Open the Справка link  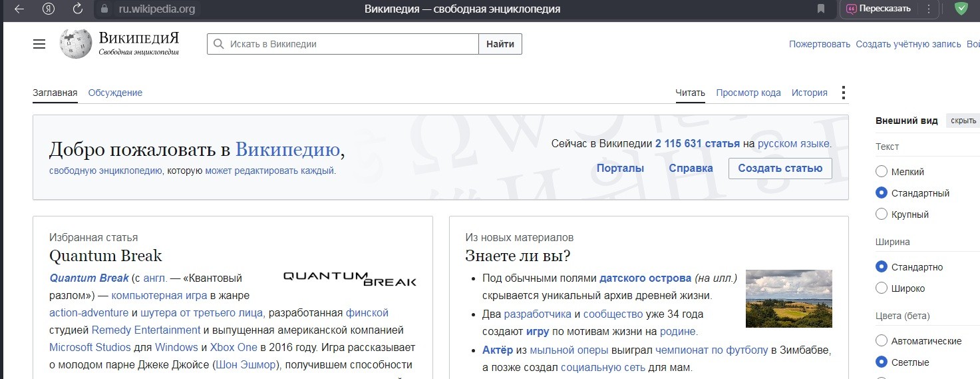tap(691, 169)
